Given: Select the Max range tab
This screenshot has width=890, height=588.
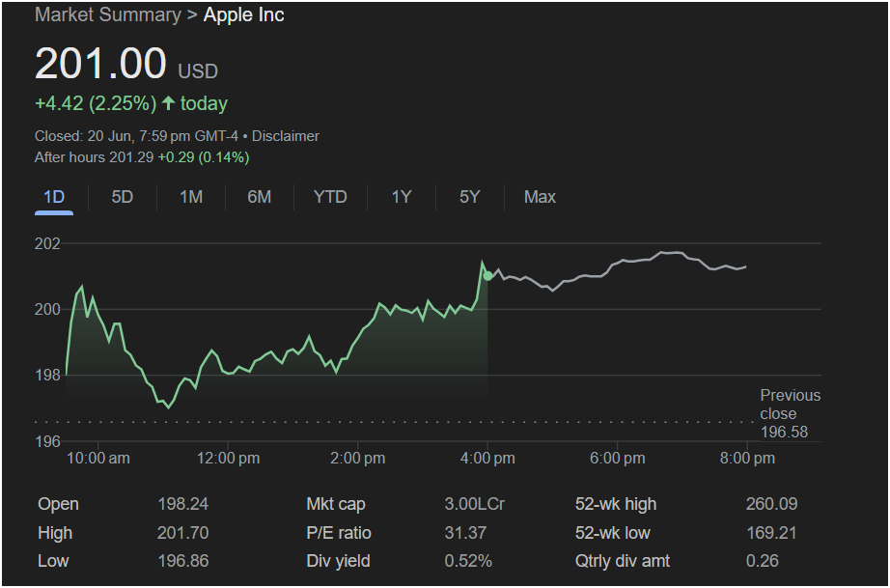Looking at the screenshot, I should tap(540, 197).
